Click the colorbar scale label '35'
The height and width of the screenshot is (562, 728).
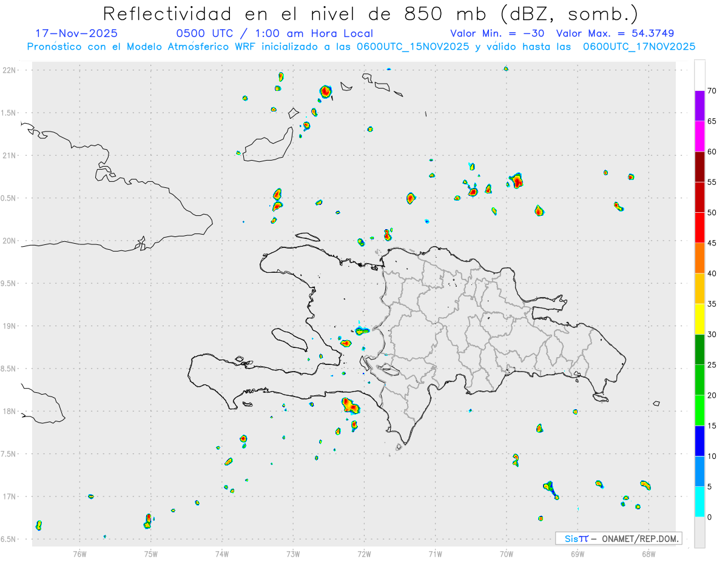click(713, 304)
